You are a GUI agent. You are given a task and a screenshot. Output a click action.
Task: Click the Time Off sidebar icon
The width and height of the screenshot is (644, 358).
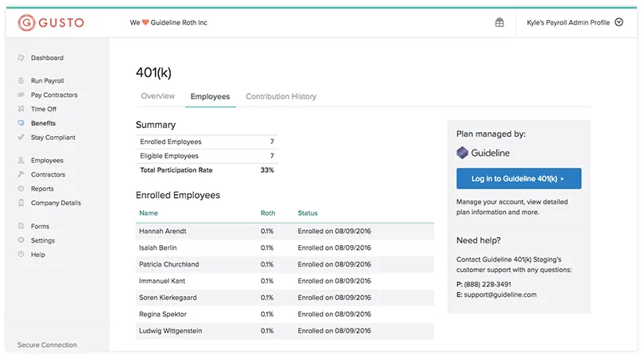[21, 109]
